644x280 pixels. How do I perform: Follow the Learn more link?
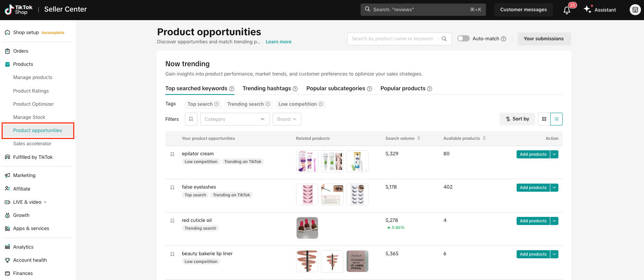click(x=278, y=42)
